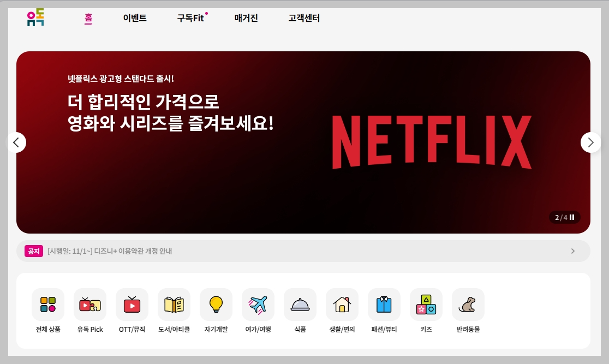Open the 반려동물 pet icon
Image resolution: width=609 pixels, height=364 pixels.
468,305
